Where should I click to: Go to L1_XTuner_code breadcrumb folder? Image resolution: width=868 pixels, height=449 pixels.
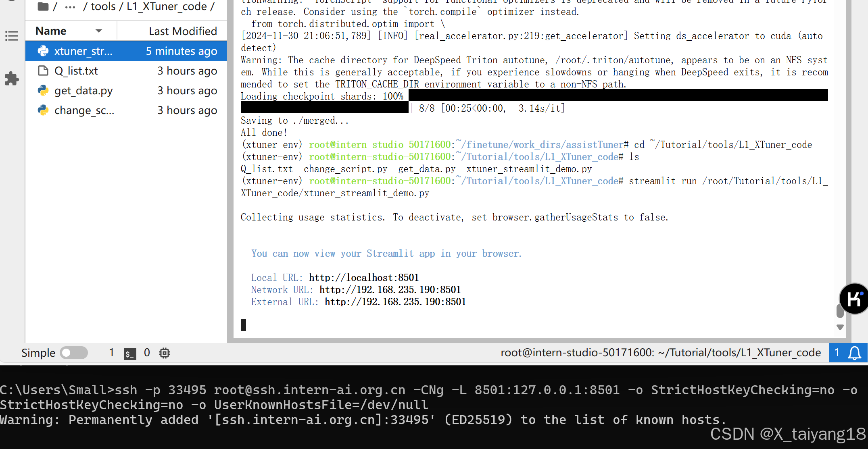[x=166, y=6]
